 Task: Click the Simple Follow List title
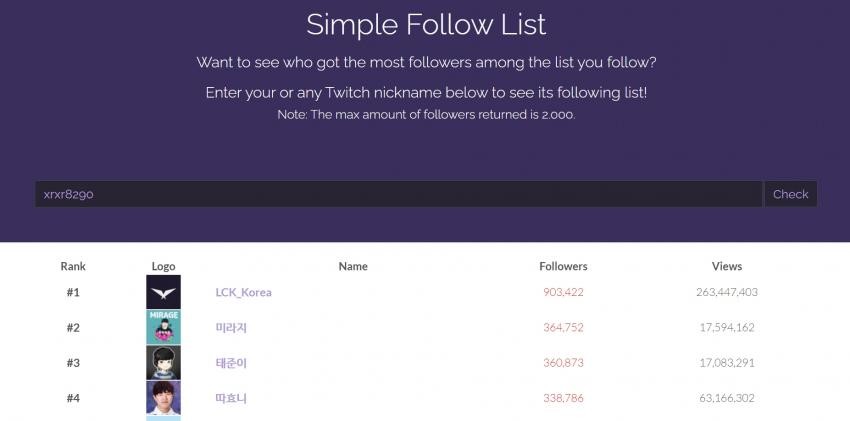pyautogui.click(x=426, y=24)
